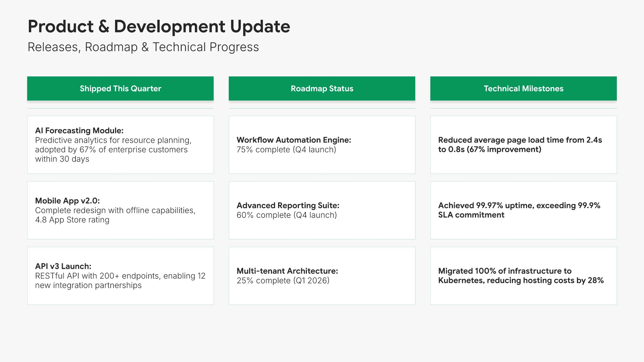Click the 75% complete (Q4 launch) text
Image resolution: width=644 pixels, height=362 pixels.
[x=286, y=150]
